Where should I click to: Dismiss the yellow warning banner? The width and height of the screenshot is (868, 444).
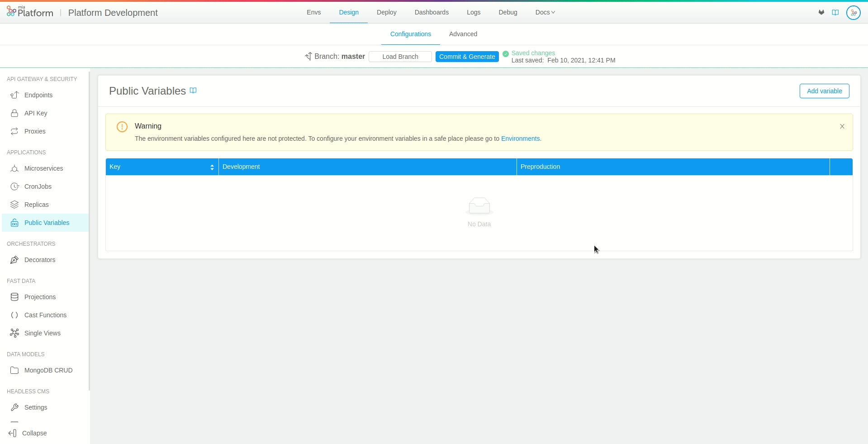842,126
